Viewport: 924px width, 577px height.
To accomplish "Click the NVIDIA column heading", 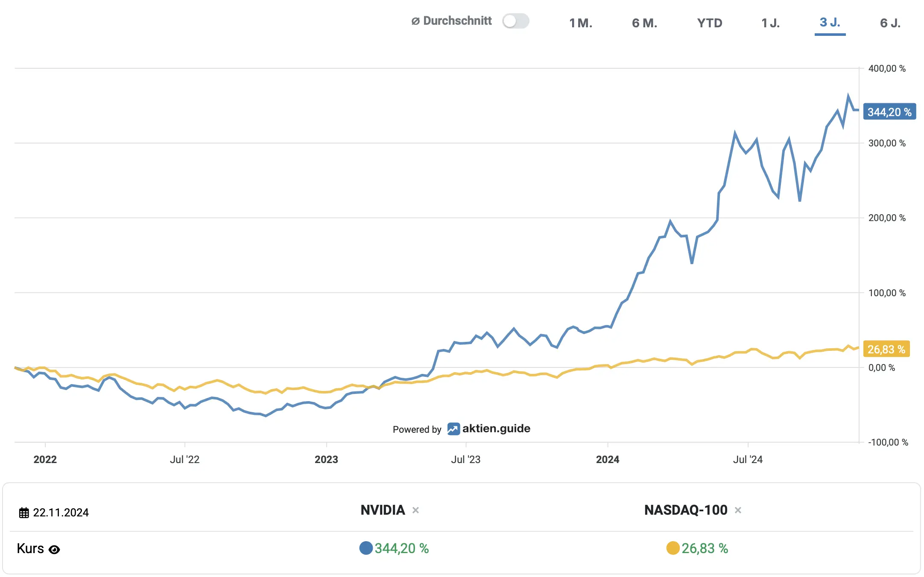I will (x=383, y=510).
